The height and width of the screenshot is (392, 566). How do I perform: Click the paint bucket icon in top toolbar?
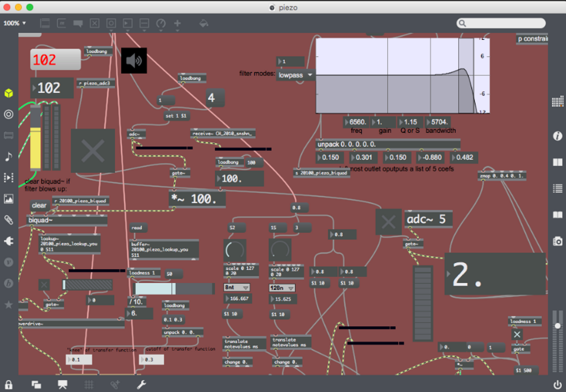tap(204, 24)
